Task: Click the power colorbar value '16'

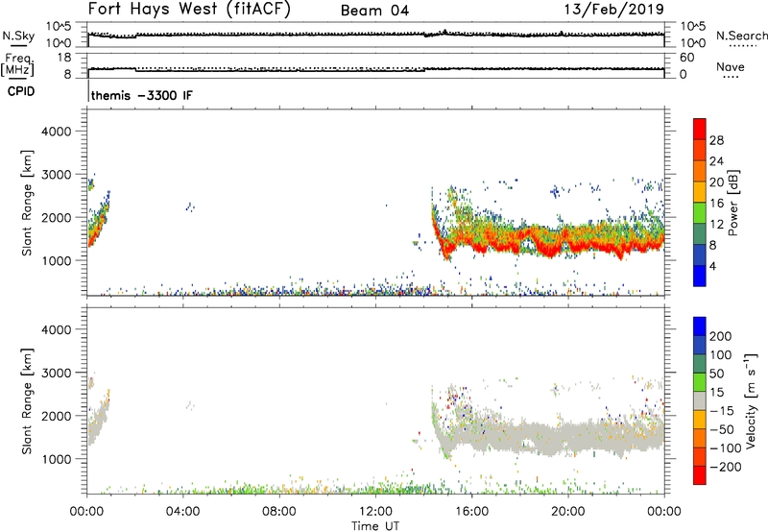Action: (x=716, y=204)
